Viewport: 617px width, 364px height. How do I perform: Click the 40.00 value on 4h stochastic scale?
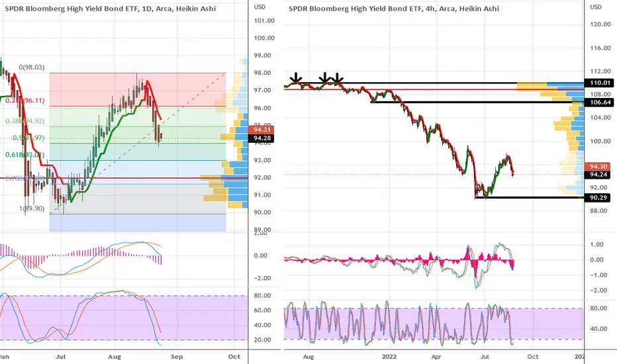point(598,328)
